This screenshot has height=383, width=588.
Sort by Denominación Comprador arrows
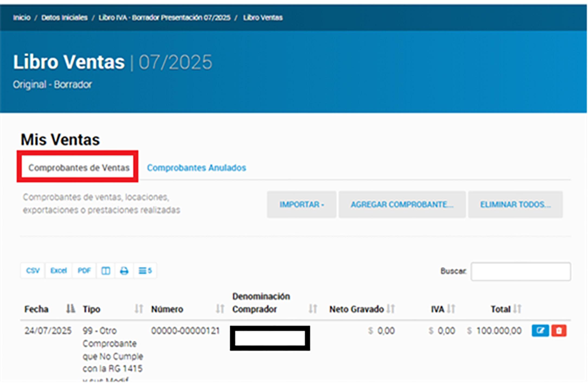(313, 309)
